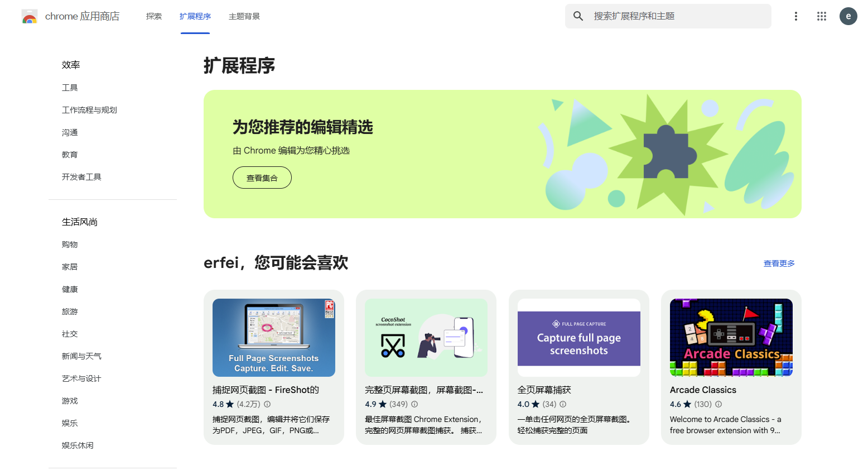Click the chrome 应用商店 title text
The image size is (868, 470).
coord(82,16)
